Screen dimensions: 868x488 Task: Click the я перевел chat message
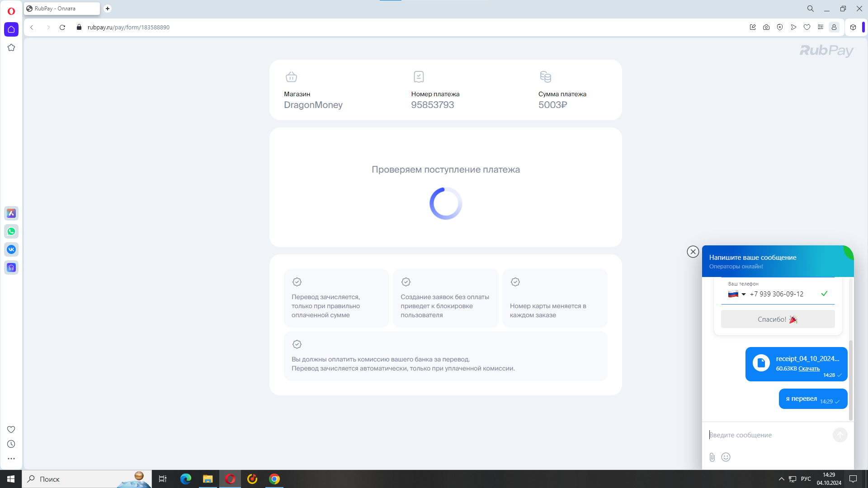[x=813, y=399]
